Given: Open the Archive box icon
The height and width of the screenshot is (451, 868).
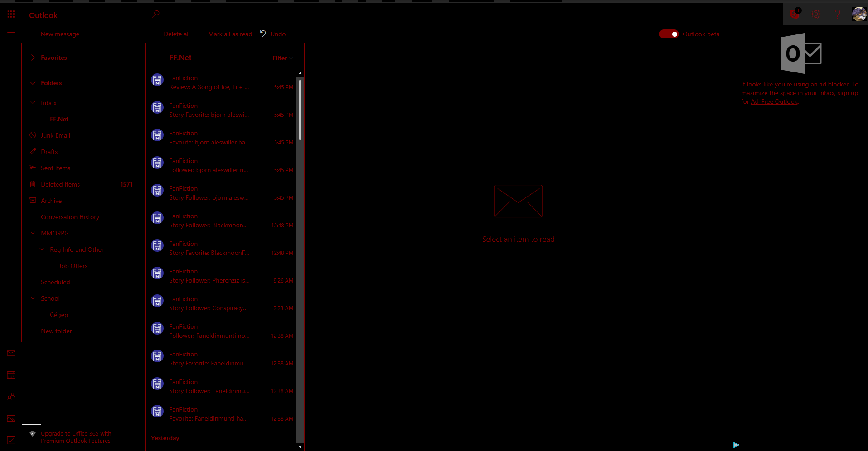Looking at the screenshot, I should (33, 201).
